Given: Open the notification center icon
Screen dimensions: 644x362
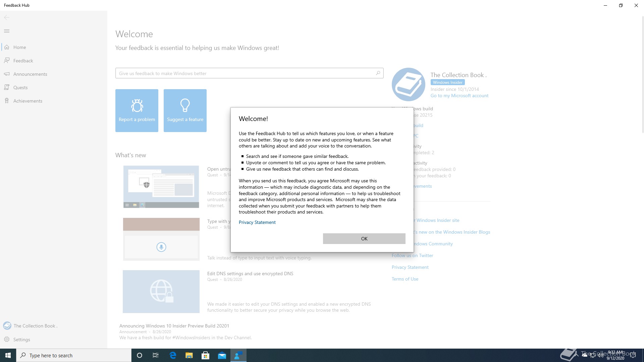Looking at the screenshot, I should (x=633, y=355).
